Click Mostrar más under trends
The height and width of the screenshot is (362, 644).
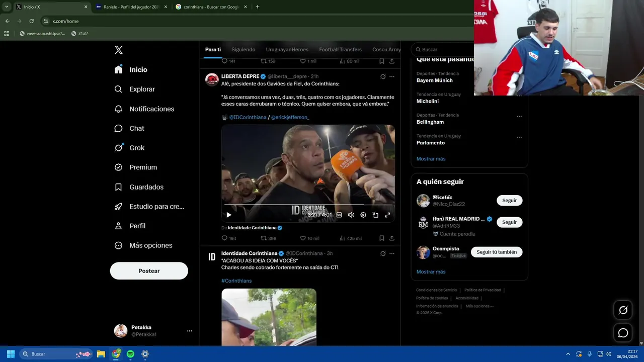(x=431, y=159)
